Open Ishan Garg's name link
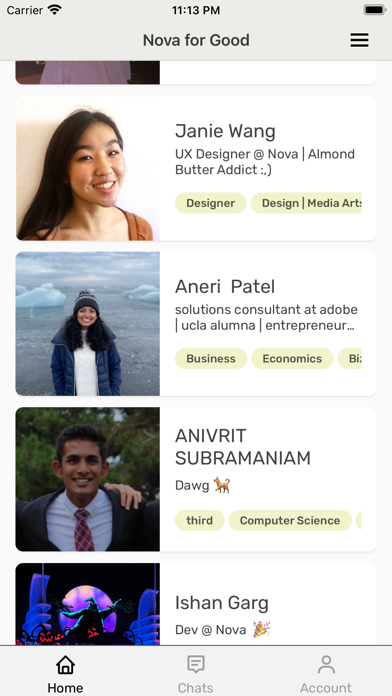 pos(222,603)
